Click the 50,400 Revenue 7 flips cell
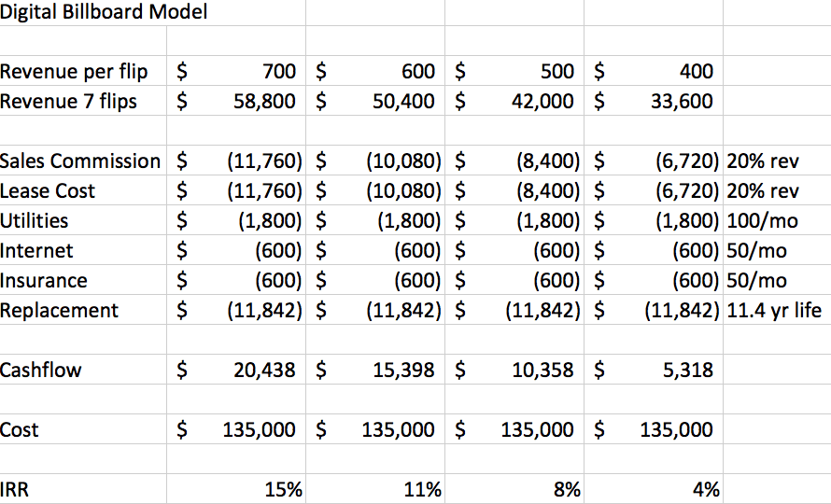The width and height of the screenshot is (831, 504). (375, 101)
